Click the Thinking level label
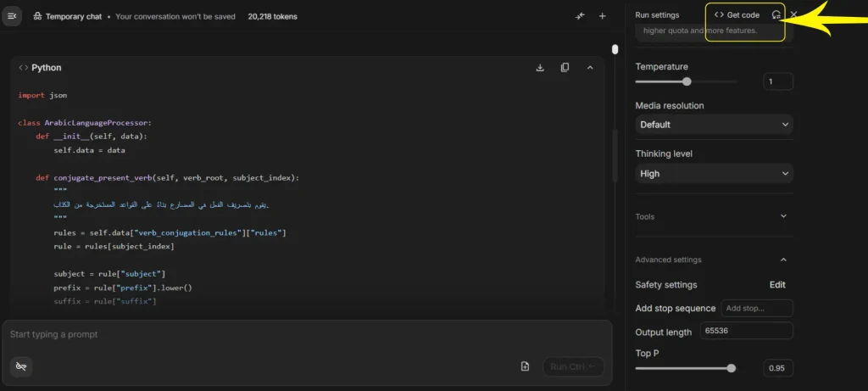The image size is (868, 391). click(664, 154)
